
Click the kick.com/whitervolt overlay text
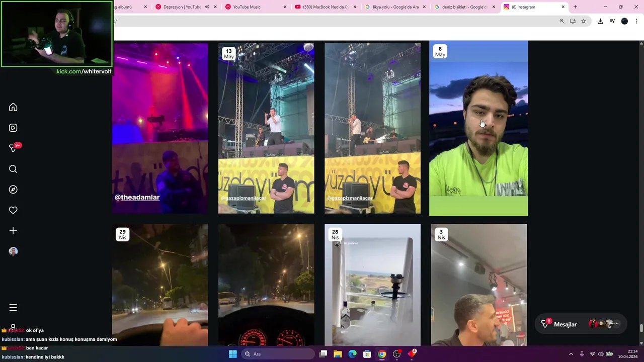(x=84, y=71)
